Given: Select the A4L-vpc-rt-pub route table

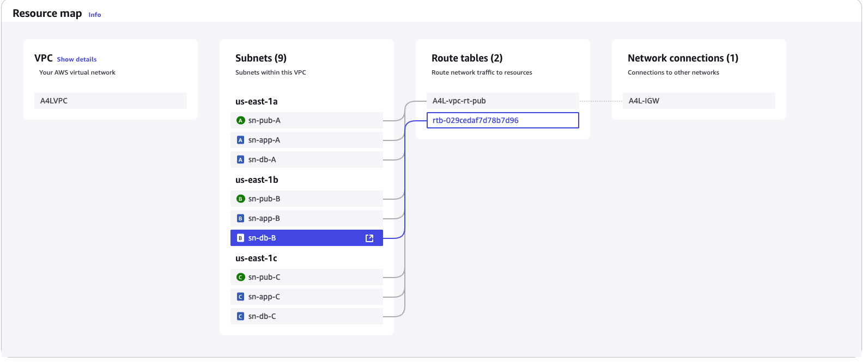Looking at the screenshot, I should pyautogui.click(x=503, y=101).
